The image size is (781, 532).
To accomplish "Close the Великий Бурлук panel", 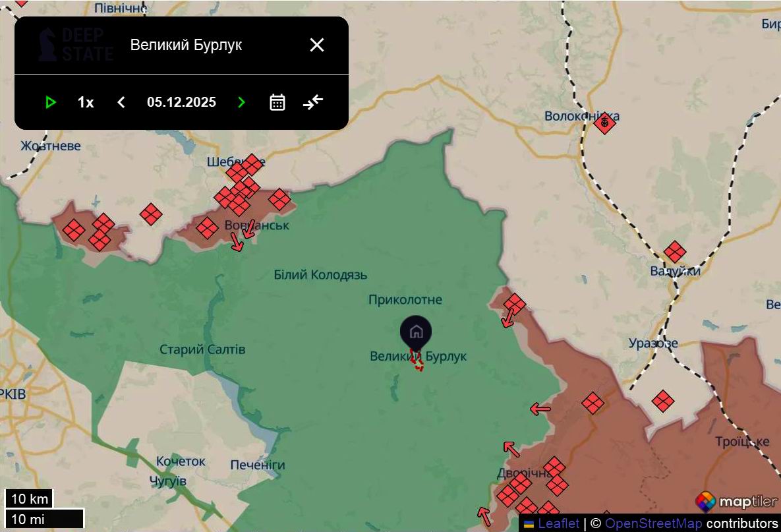I will [316, 45].
